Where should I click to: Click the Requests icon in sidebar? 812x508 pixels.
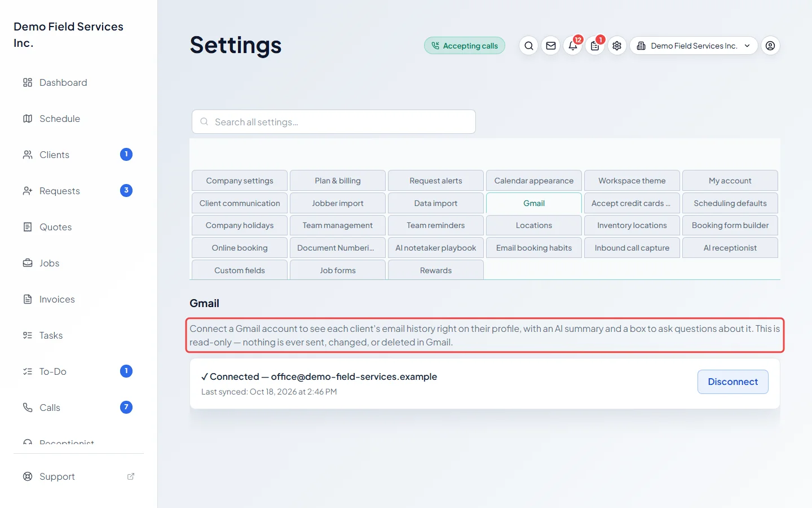click(28, 191)
